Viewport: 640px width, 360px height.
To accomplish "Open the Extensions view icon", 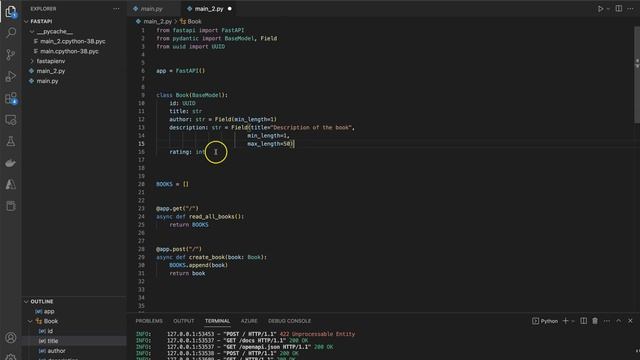I will 11,98.
